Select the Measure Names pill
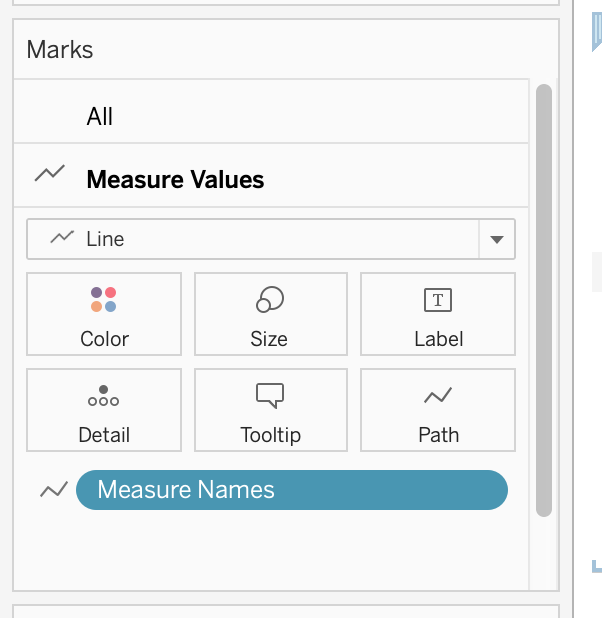This screenshot has height=618, width=602. (291, 490)
